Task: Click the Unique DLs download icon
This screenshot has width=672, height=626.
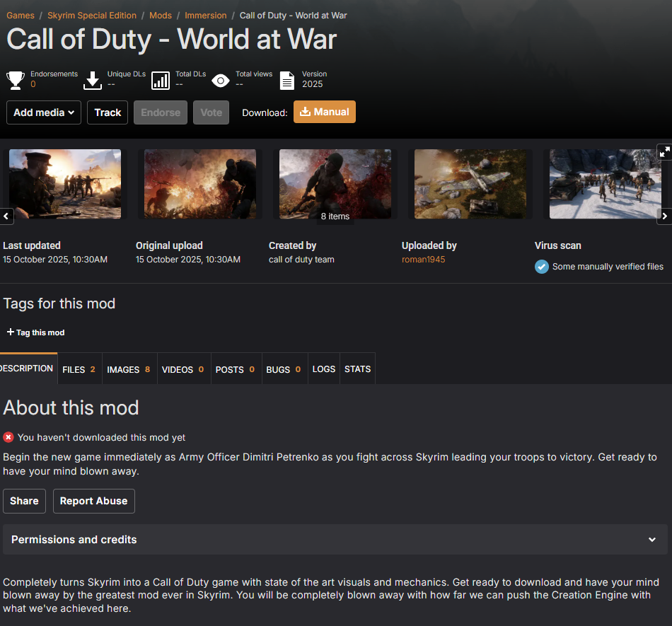Action: tap(92, 81)
